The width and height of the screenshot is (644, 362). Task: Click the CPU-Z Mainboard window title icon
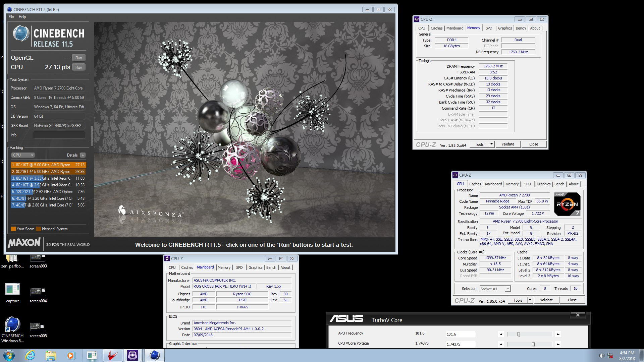(167, 258)
